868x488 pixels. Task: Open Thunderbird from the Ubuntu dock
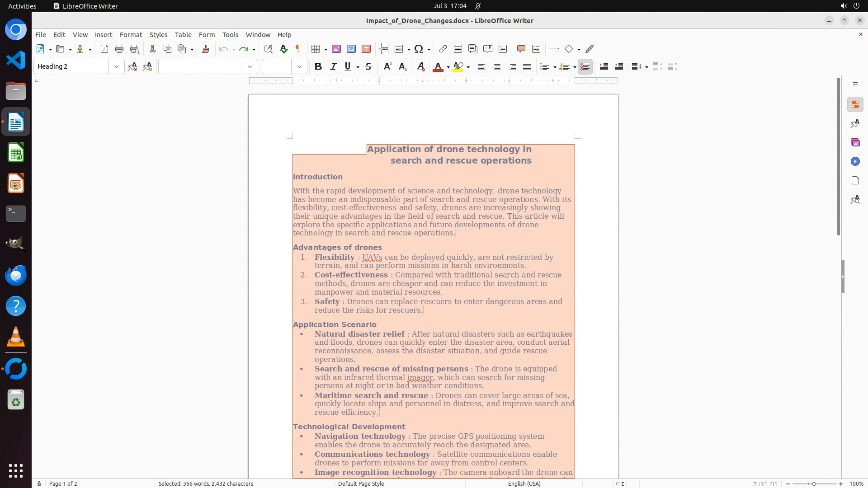(16, 275)
